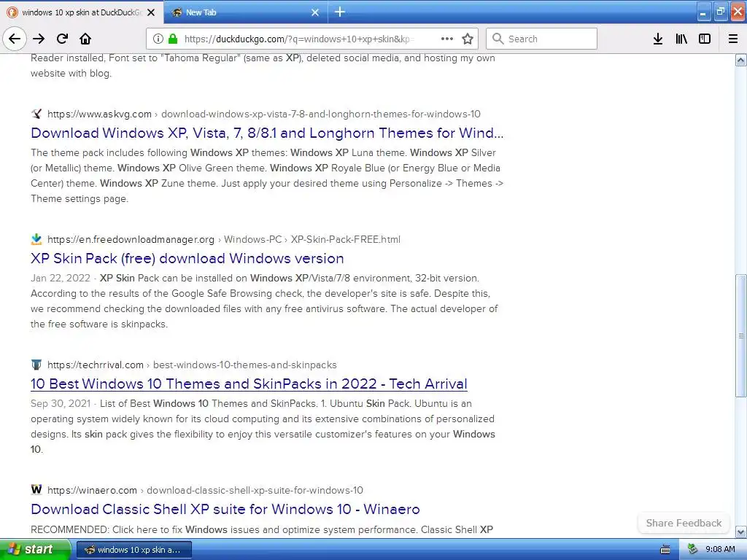Reload the current page
The width and height of the screenshot is (747, 560).
[x=63, y=39]
